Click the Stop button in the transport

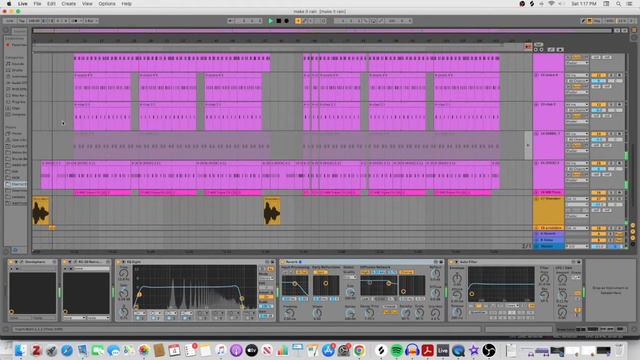[279, 21]
